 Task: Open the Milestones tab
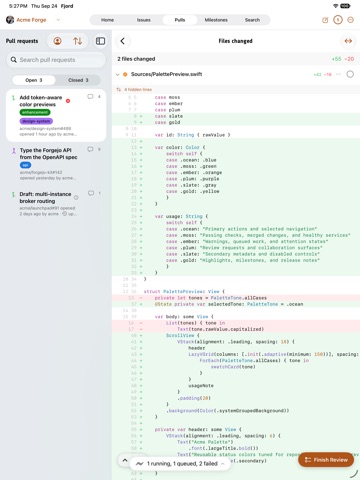pos(216,20)
